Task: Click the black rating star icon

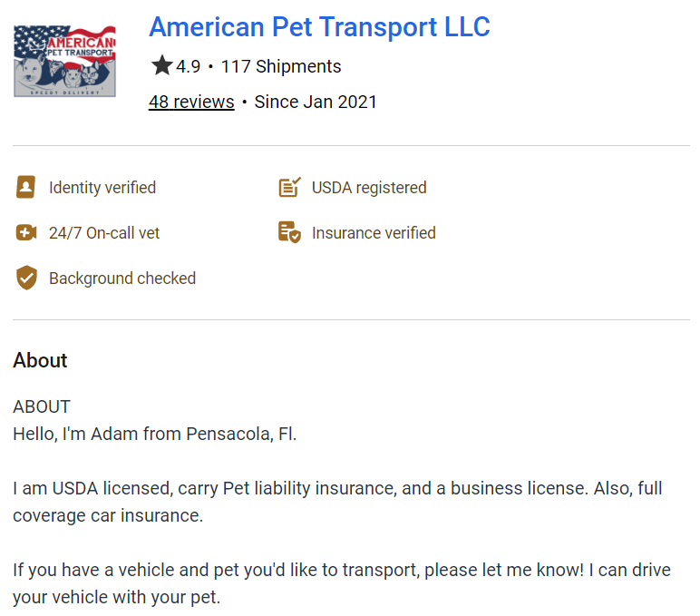Action: pyautogui.click(x=161, y=65)
